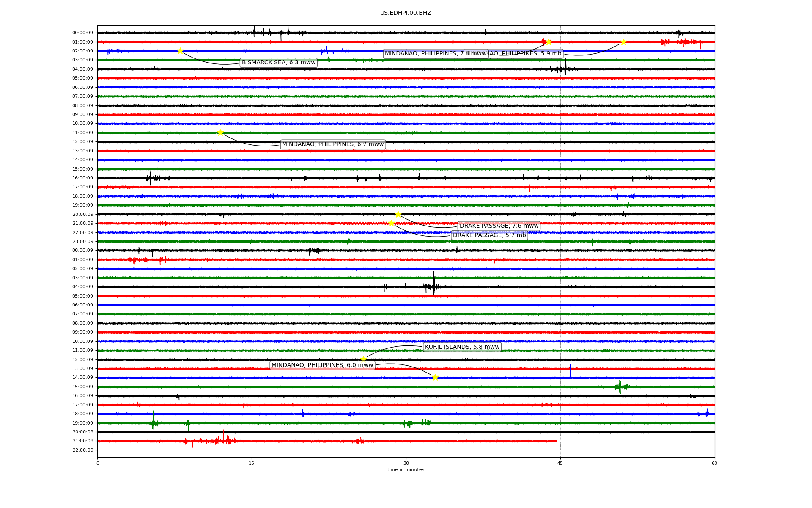
Task: Click the KURIL ISLANDS, 5.8 mww label
Action: click(462, 347)
